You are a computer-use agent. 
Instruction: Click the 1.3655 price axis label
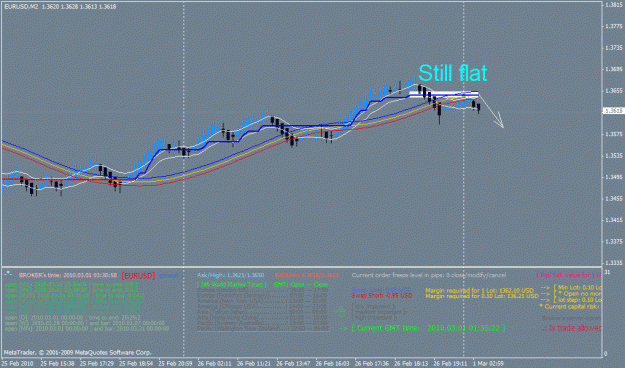[614, 91]
